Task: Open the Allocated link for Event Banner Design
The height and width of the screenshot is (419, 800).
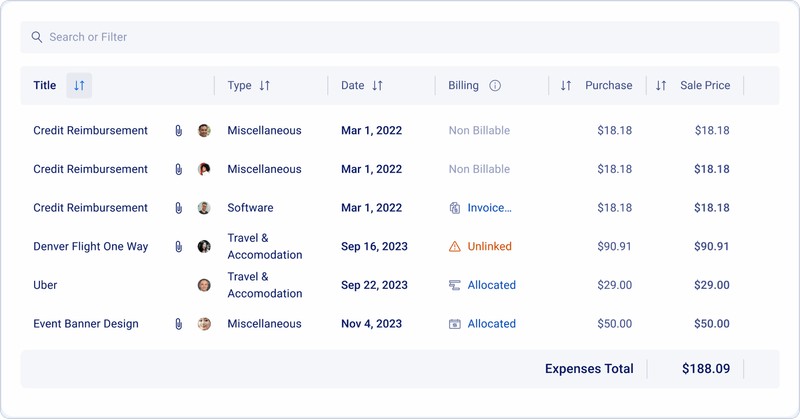Action: point(491,324)
